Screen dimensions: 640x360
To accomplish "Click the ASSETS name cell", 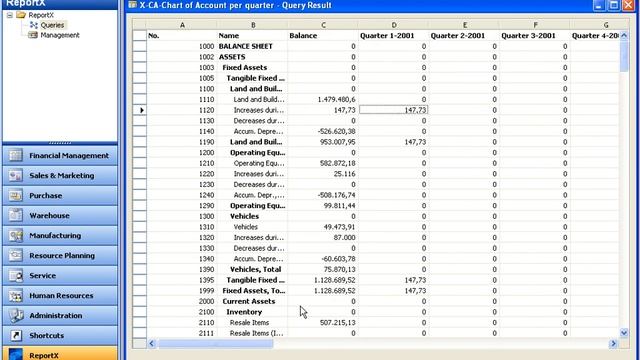I will [x=253, y=57].
